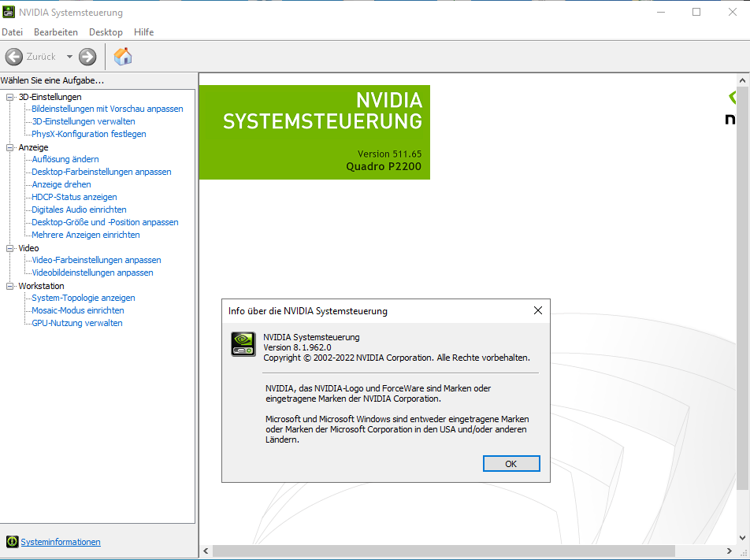Open the Hilfe menu
Screen dimensions: 750x560
(143, 32)
